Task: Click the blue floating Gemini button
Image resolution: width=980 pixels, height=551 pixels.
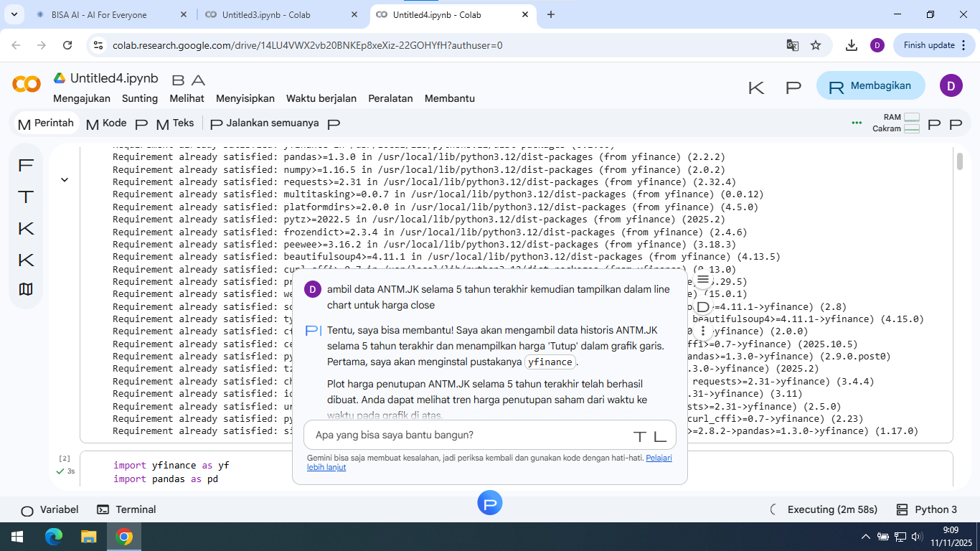Action: 490,504
